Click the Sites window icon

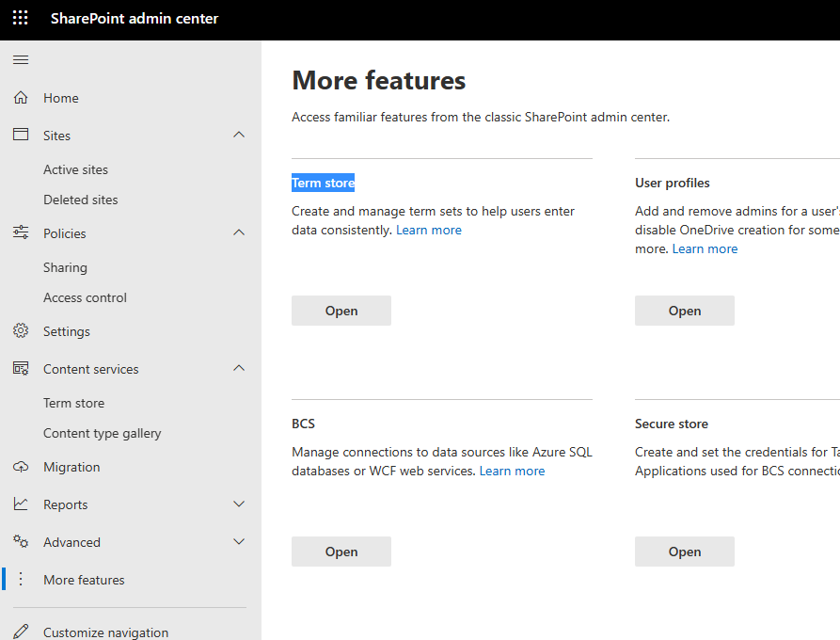point(21,134)
